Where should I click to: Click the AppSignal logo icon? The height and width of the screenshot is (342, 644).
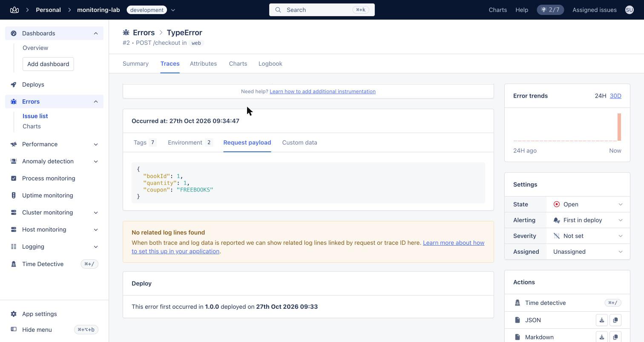click(x=14, y=10)
